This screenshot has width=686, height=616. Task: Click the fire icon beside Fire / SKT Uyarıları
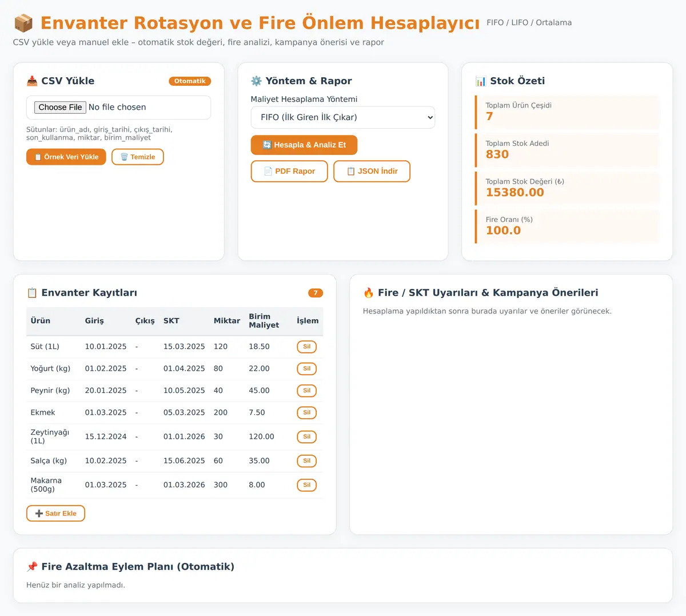coord(369,293)
